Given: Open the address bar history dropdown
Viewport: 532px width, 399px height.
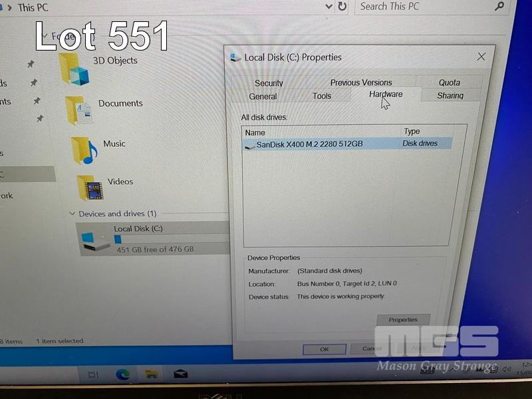Looking at the screenshot, I should point(329,7).
